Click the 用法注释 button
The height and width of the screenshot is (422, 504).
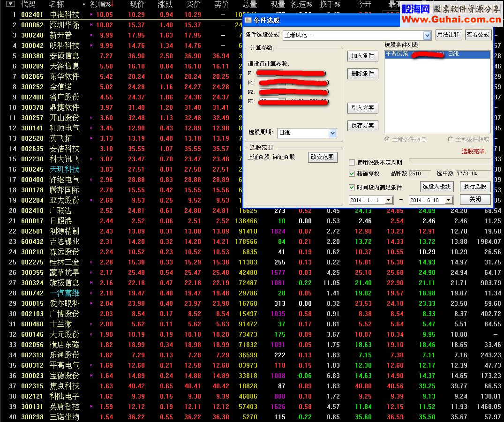click(448, 35)
